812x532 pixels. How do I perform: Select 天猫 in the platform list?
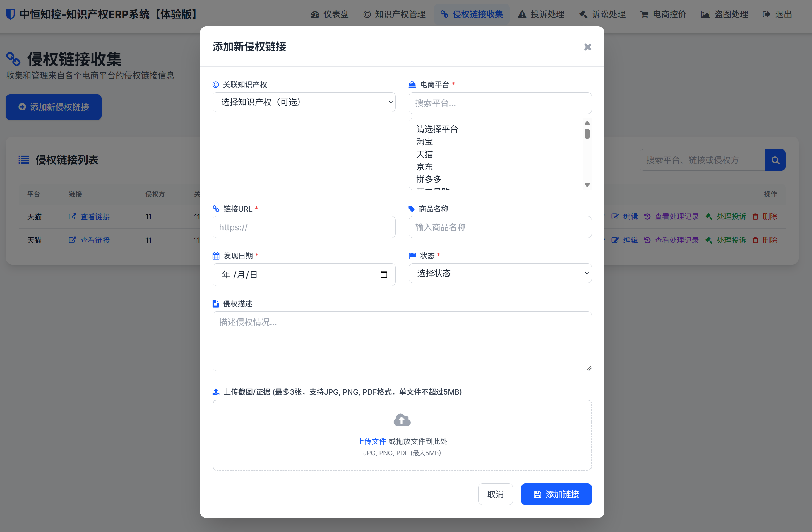coord(424,154)
